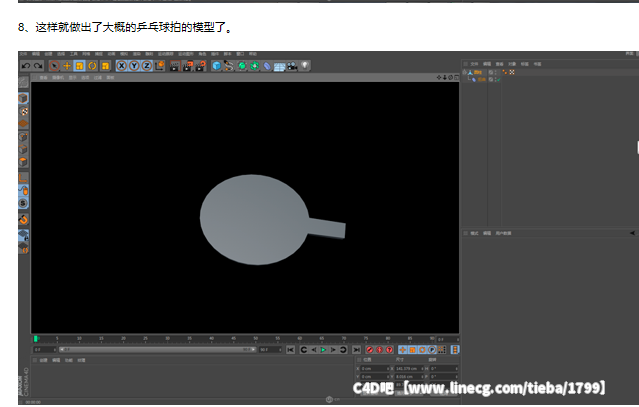Switch to Model mode cube icon
639x407 pixels.
pos(23,98)
